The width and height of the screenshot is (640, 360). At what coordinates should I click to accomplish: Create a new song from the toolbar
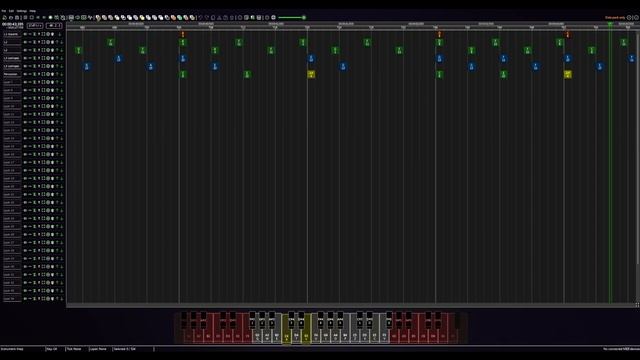point(4,18)
